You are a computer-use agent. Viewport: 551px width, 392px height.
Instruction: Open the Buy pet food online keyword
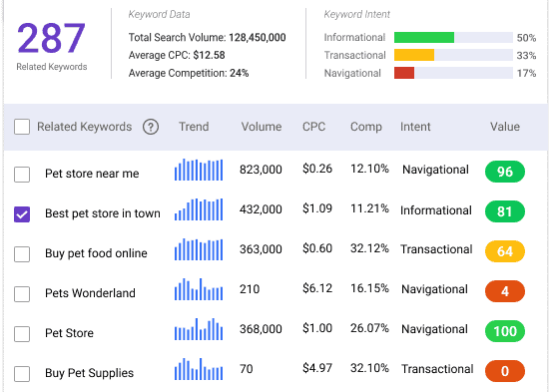pyautogui.click(x=96, y=253)
